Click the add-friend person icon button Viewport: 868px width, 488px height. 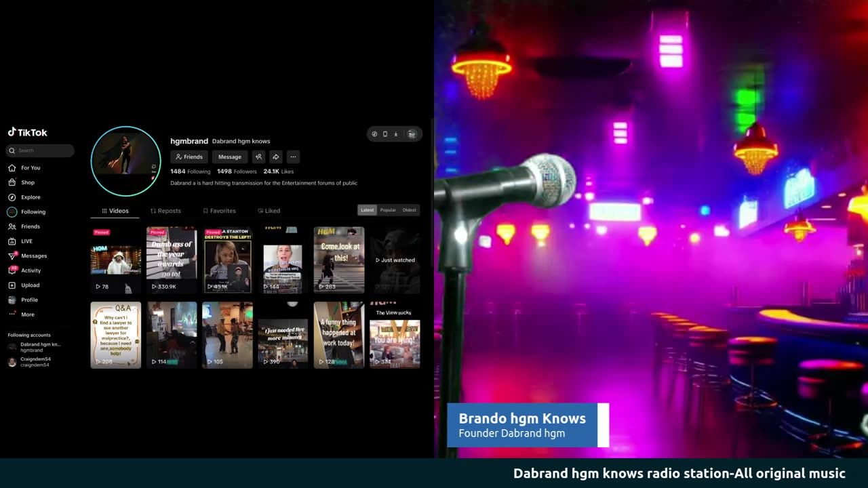pyautogui.click(x=258, y=157)
